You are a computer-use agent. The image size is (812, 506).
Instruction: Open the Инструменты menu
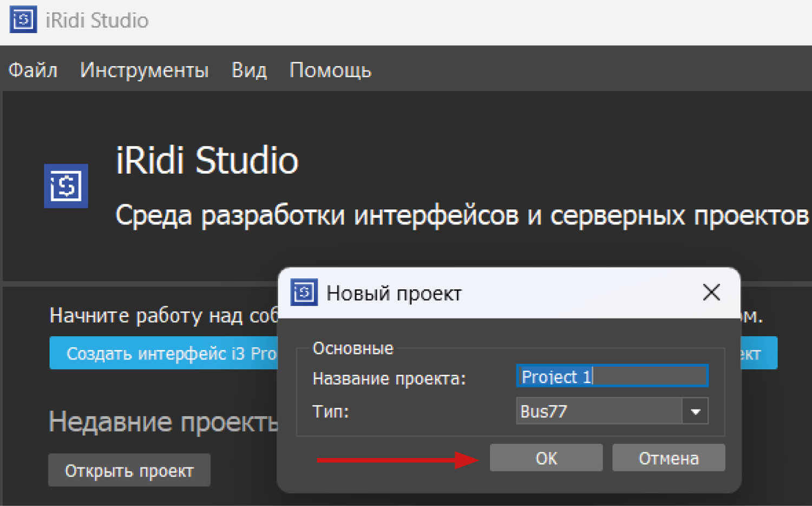pos(144,70)
